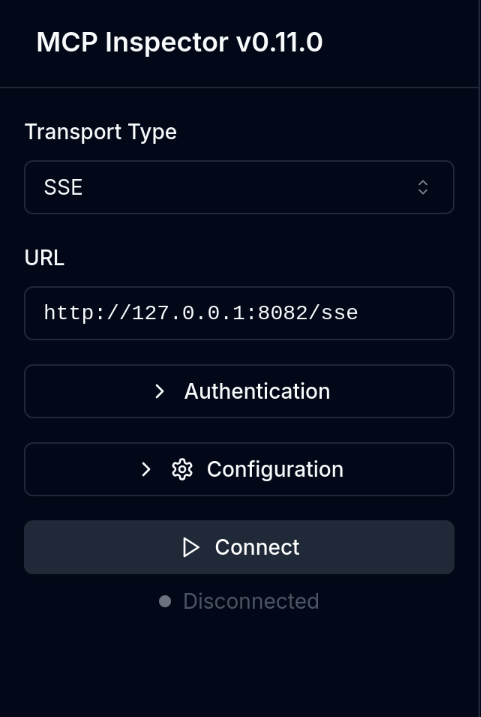Click the up-down chevron icon in Transport Type

(x=423, y=187)
